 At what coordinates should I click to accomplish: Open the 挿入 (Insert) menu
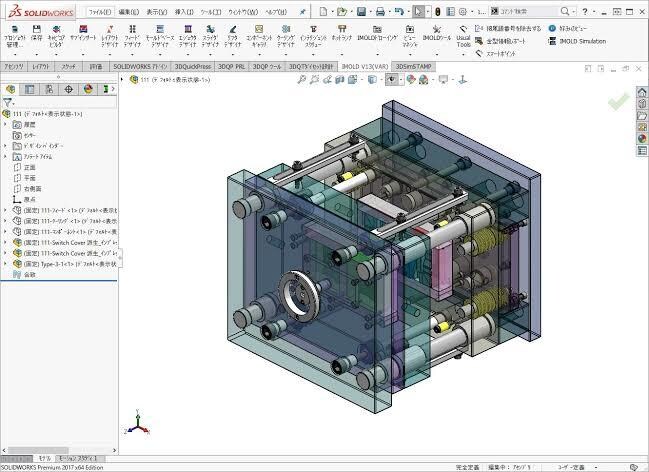click(x=184, y=12)
